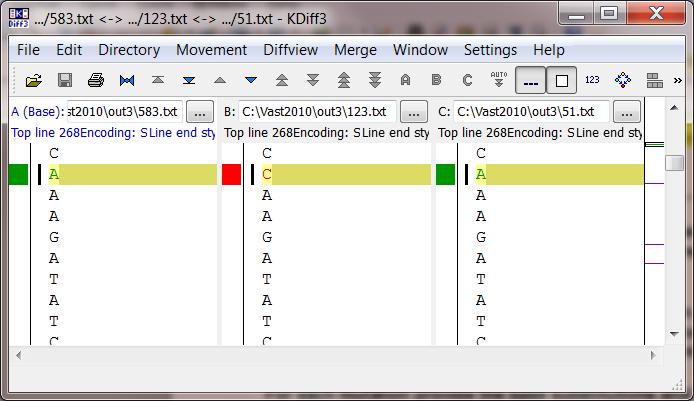Image resolution: width=694 pixels, height=401 pixels.
Task: Open the Merge menu
Action: click(355, 50)
